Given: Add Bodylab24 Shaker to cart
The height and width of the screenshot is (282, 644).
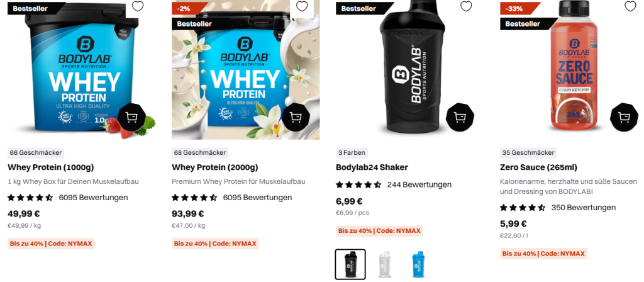Looking at the screenshot, I should (x=460, y=117).
